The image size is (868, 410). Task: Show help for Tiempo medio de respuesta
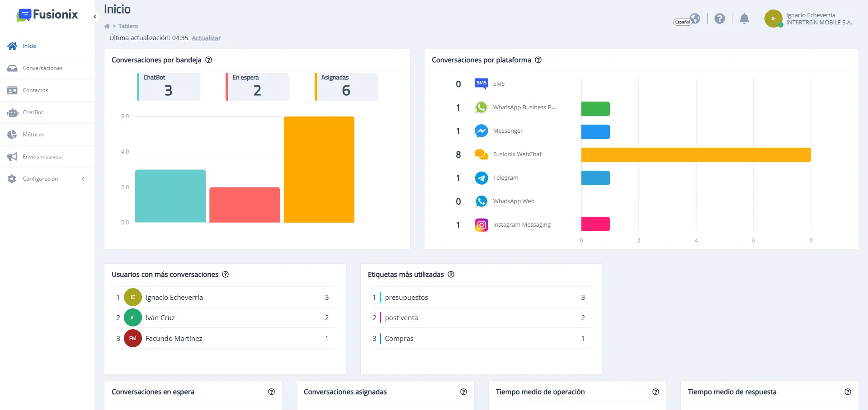848,392
